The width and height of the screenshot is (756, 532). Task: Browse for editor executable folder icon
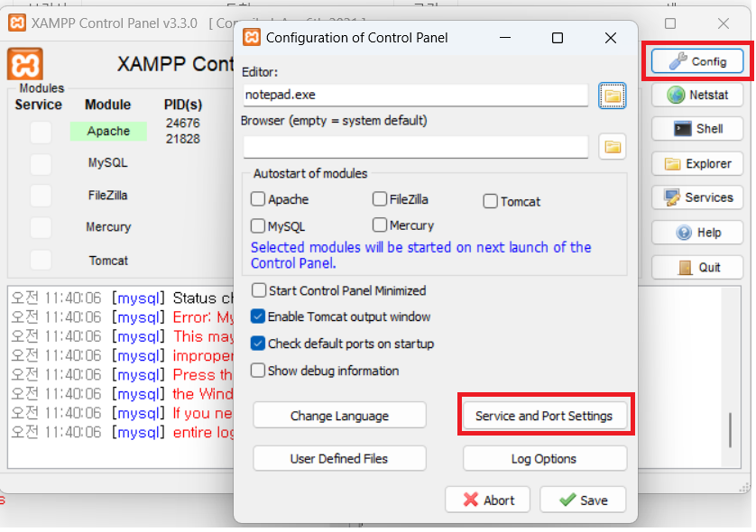[613, 96]
